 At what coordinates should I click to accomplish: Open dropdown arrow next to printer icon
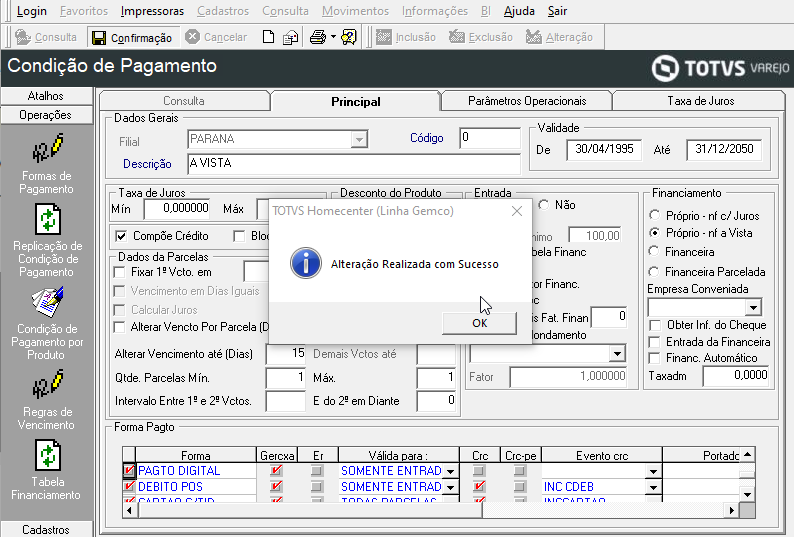(x=333, y=36)
